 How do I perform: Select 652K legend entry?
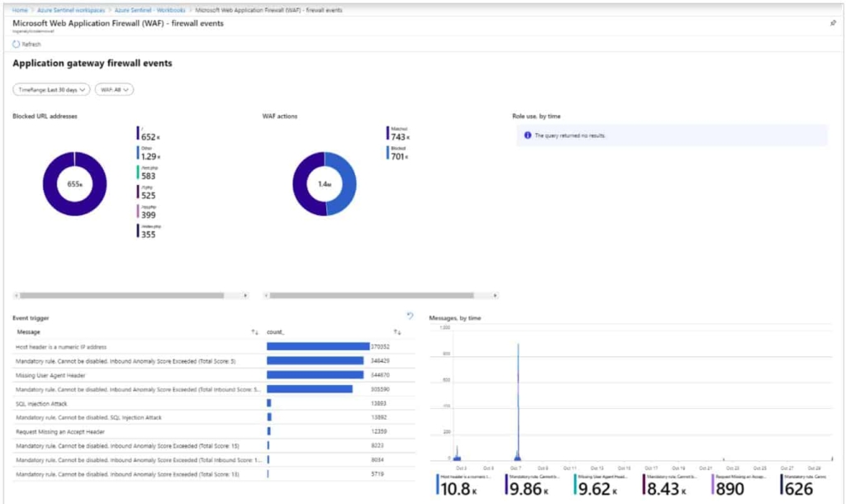[x=149, y=134]
